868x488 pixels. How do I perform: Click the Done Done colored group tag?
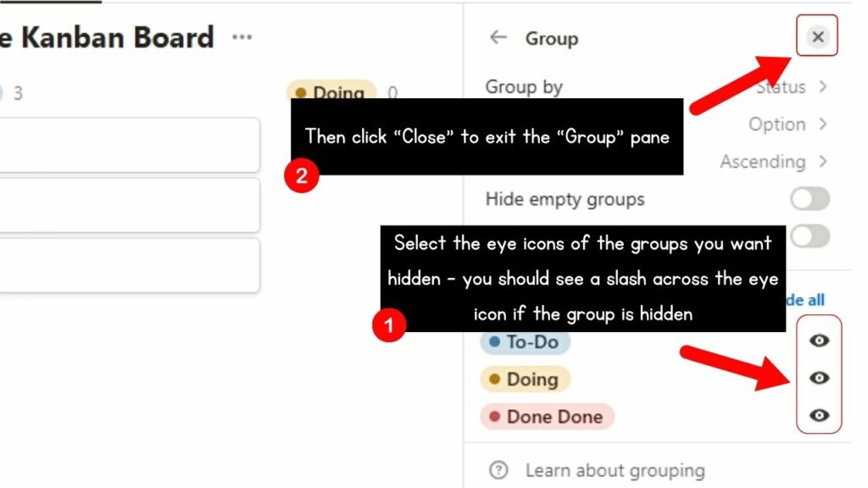click(x=547, y=415)
